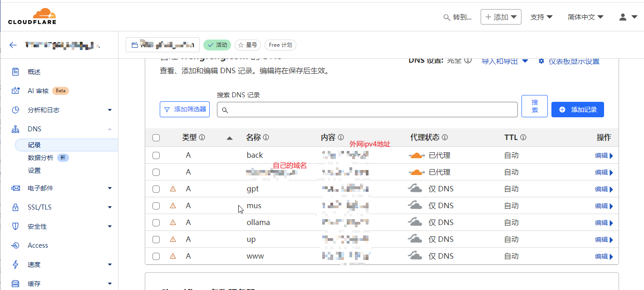Go back with the left arrow icon
This screenshot has height=290, width=644.
(13, 45)
